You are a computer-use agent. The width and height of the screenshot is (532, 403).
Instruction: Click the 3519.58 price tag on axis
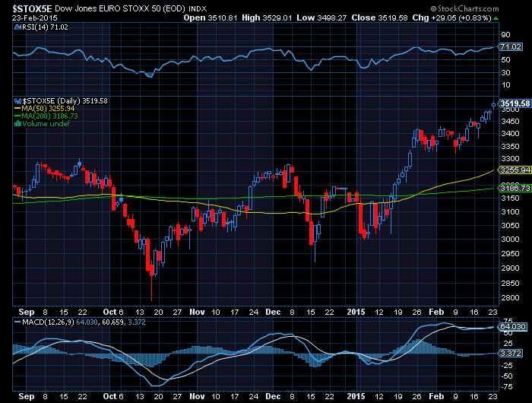click(515, 103)
